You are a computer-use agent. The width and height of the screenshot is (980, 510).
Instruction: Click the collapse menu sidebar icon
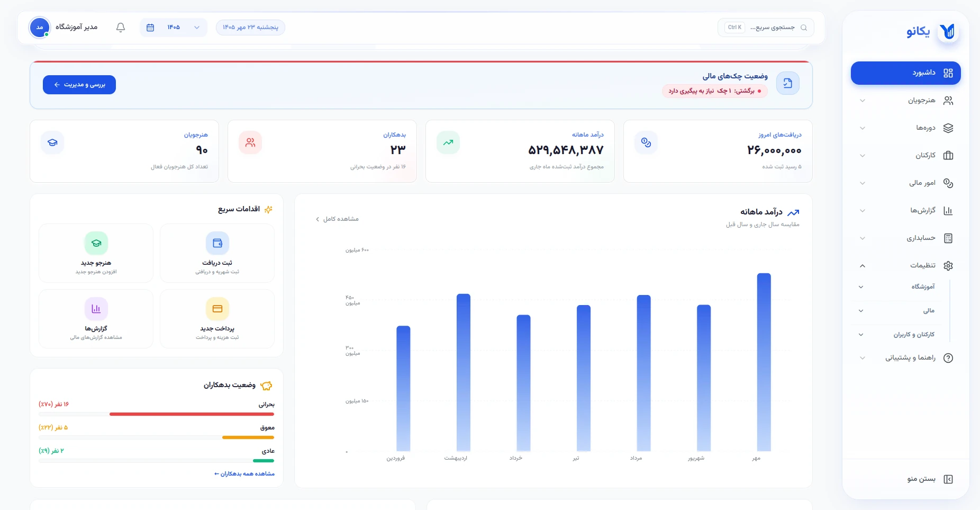(948, 479)
